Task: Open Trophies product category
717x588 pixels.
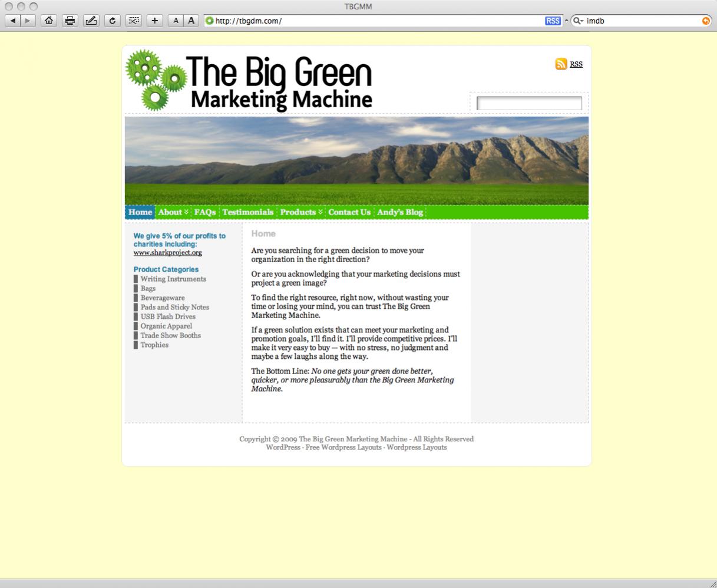Action: (x=154, y=345)
